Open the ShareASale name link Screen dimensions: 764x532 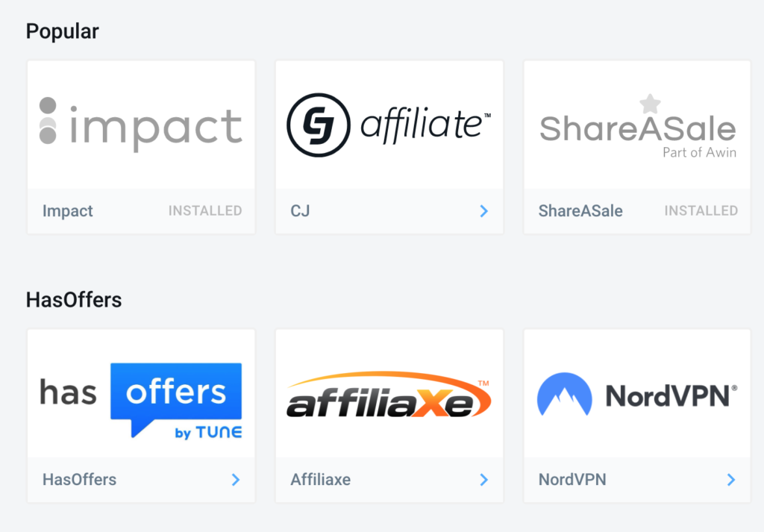click(580, 211)
